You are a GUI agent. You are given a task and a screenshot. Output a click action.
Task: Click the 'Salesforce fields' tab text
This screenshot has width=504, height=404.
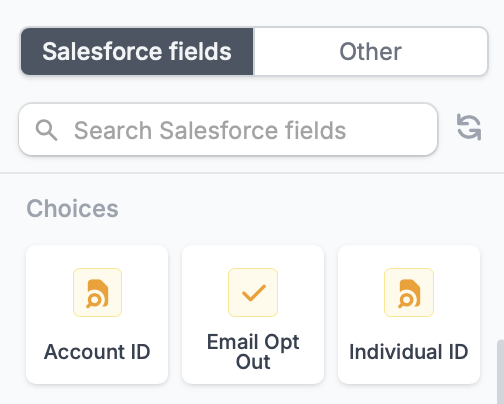137,51
